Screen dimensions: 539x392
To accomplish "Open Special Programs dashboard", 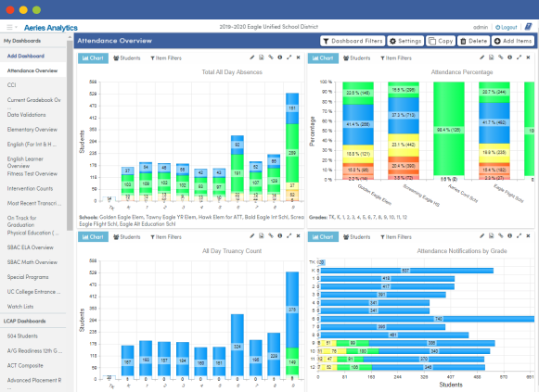I will pos(28,277).
